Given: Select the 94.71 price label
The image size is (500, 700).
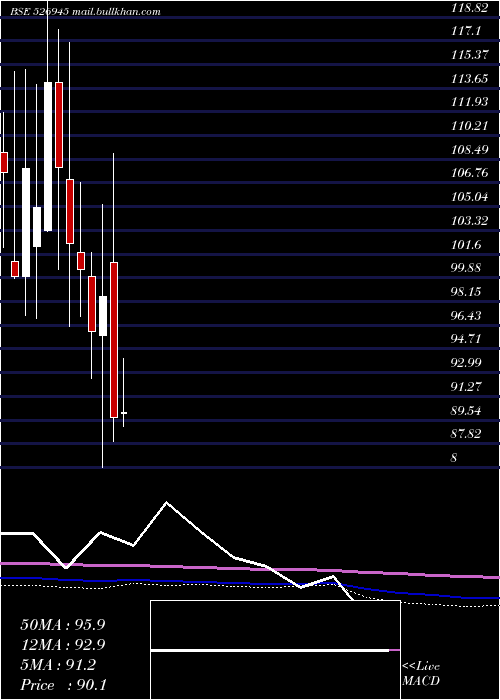Looking at the screenshot, I should [x=466, y=339].
